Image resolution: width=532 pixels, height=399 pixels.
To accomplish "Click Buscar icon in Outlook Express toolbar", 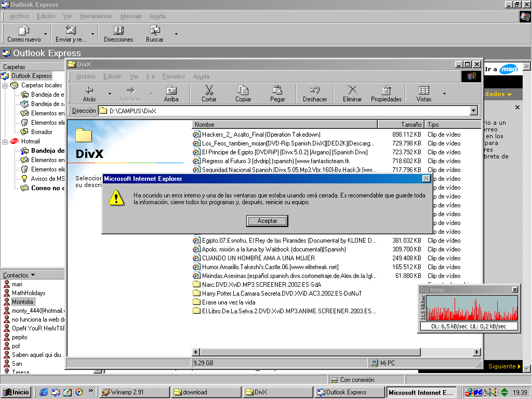I will pos(155,31).
